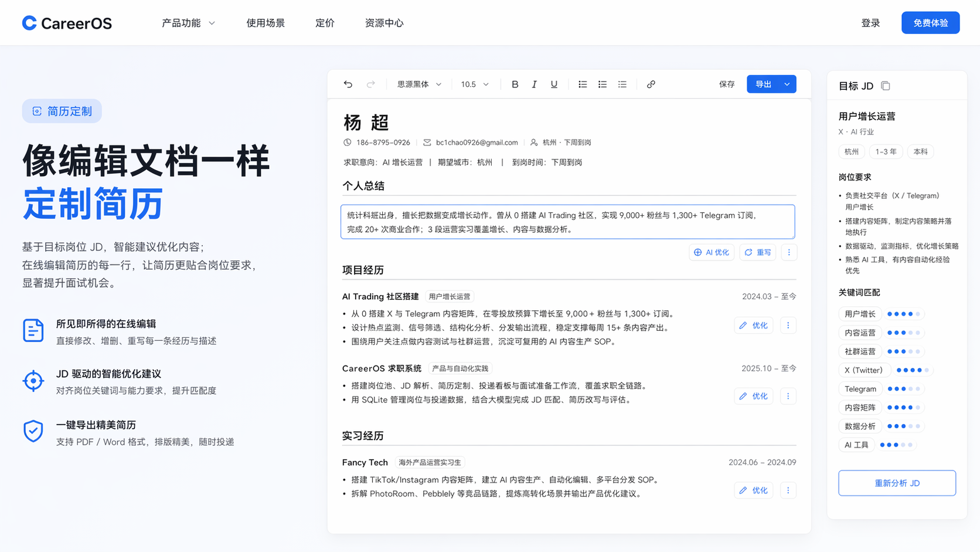Click the 本科 tag in the JD panel
The image size is (980, 552).
pyautogui.click(x=921, y=151)
